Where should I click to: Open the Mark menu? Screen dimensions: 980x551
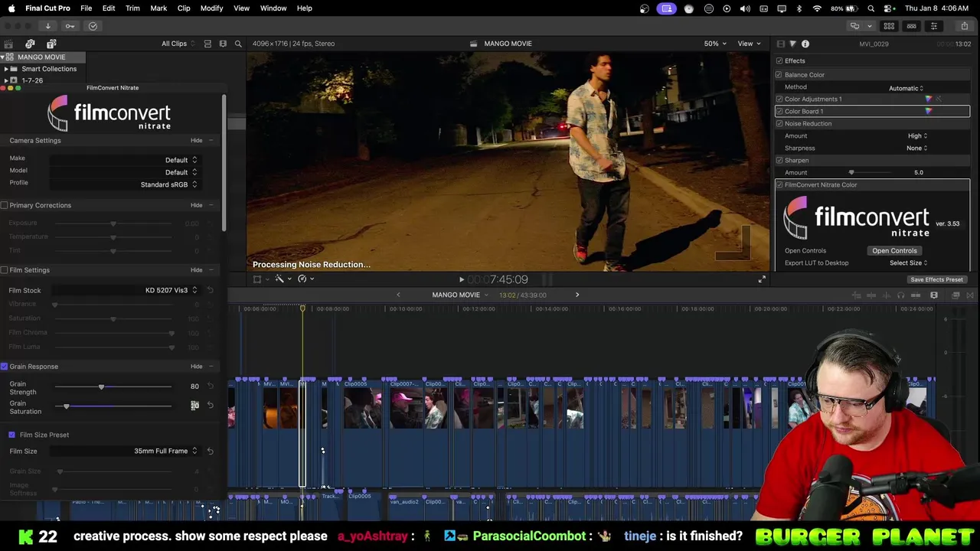158,8
